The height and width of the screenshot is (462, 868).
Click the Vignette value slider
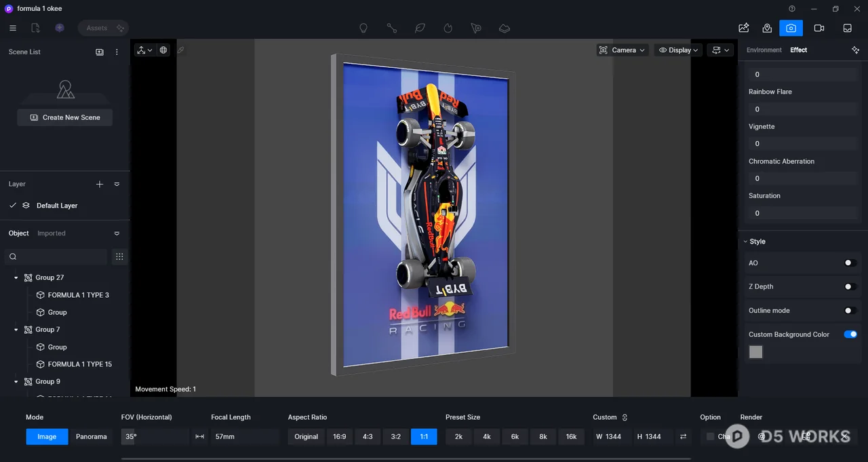coord(803,144)
